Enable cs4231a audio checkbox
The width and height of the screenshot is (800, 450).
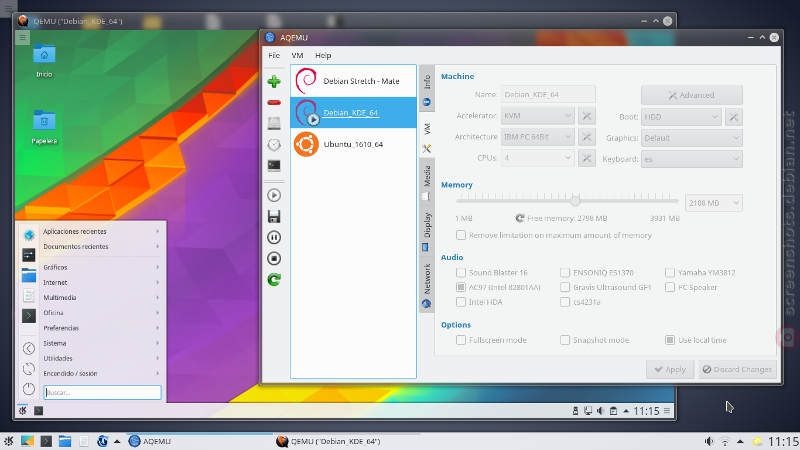pyautogui.click(x=565, y=302)
